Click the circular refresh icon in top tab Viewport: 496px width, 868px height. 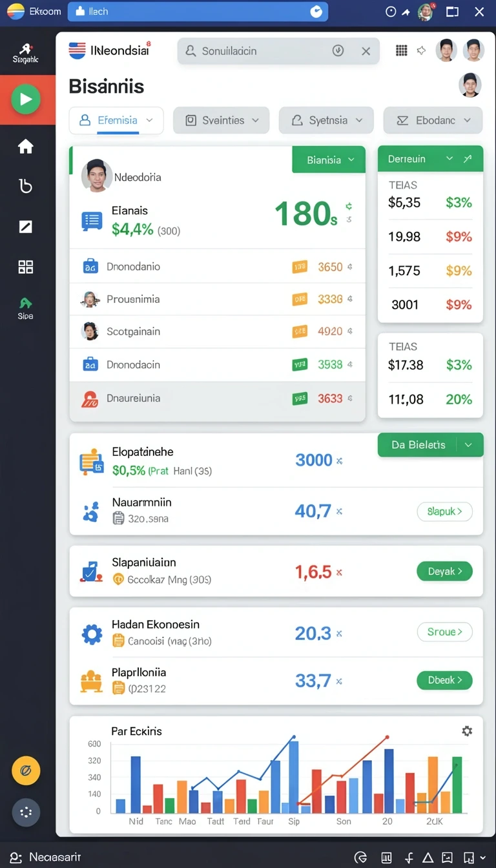pyautogui.click(x=316, y=12)
